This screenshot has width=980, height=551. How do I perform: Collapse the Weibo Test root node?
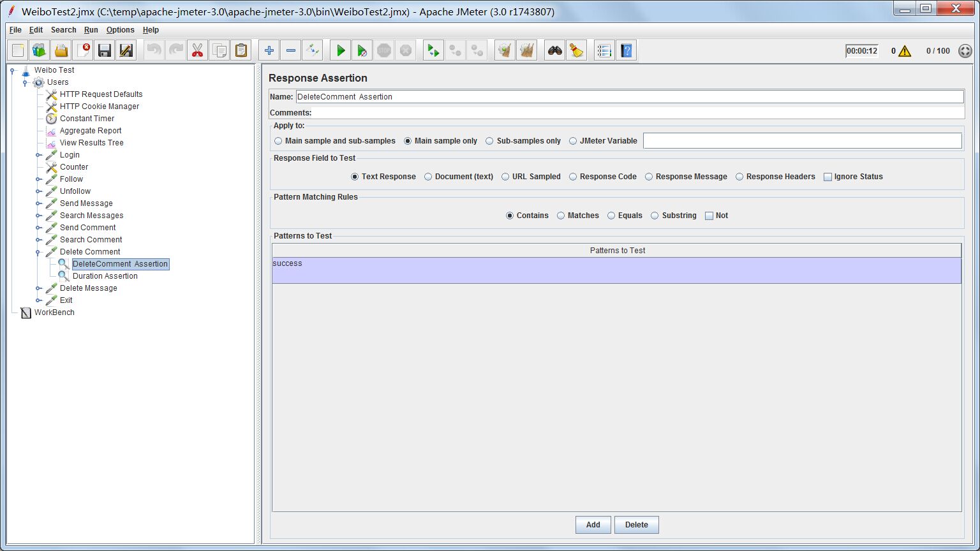point(12,70)
